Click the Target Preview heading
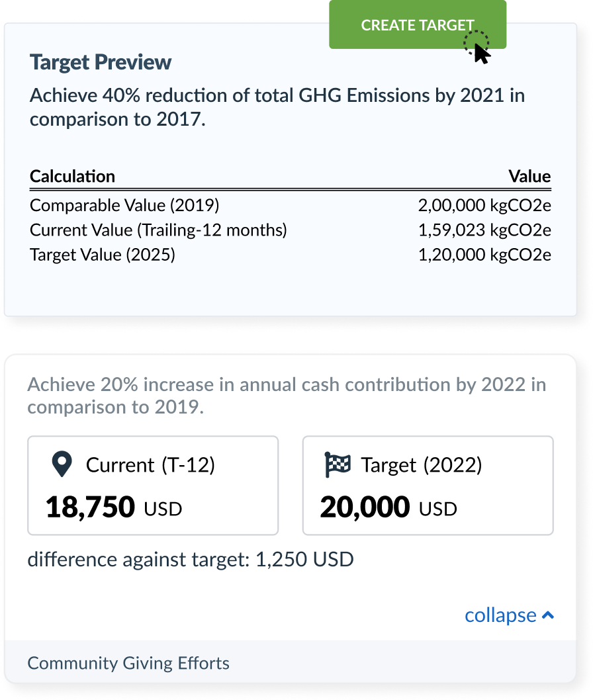The image size is (593, 700). point(101,62)
